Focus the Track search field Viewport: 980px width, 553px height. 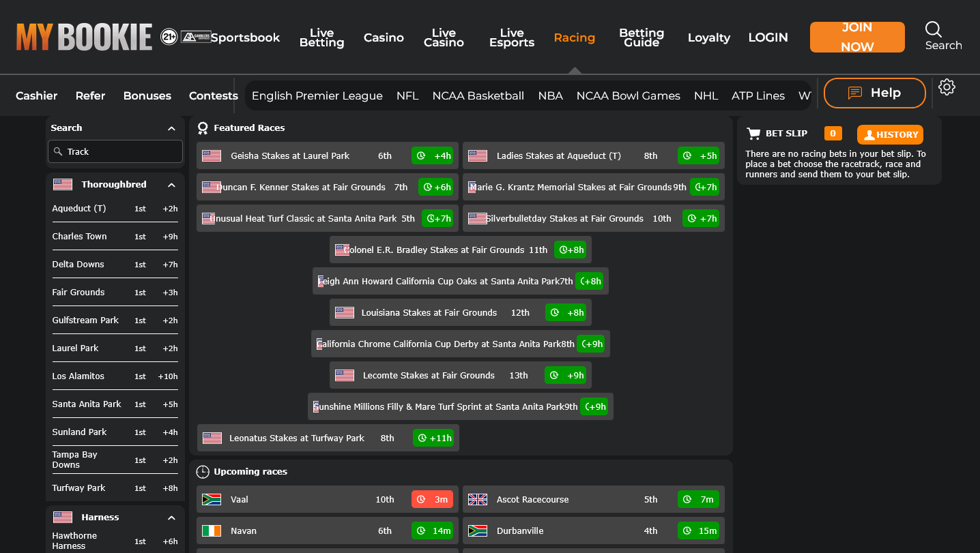(x=115, y=151)
